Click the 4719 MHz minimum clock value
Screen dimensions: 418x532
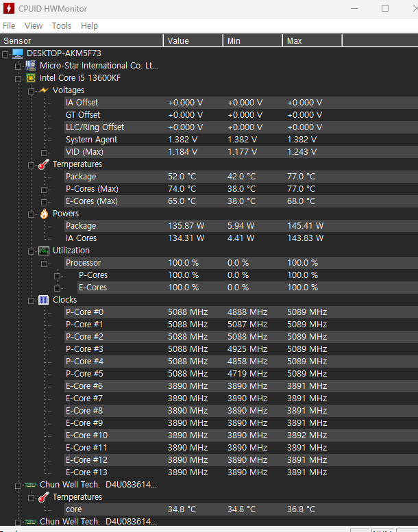(x=247, y=374)
